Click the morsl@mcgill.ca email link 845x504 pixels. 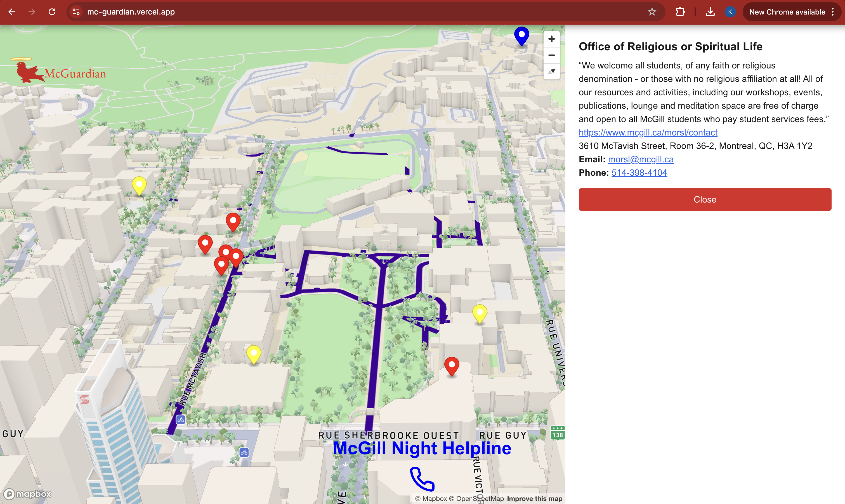640,159
